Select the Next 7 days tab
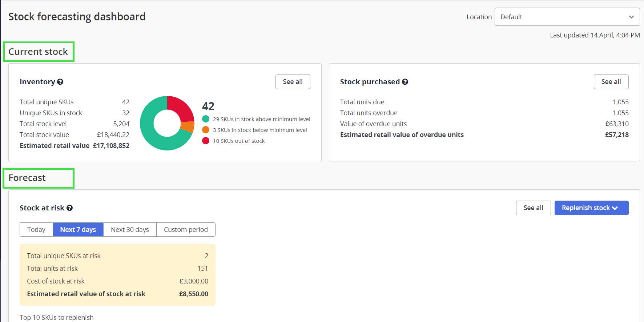644x322 pixels. (78, 230)
